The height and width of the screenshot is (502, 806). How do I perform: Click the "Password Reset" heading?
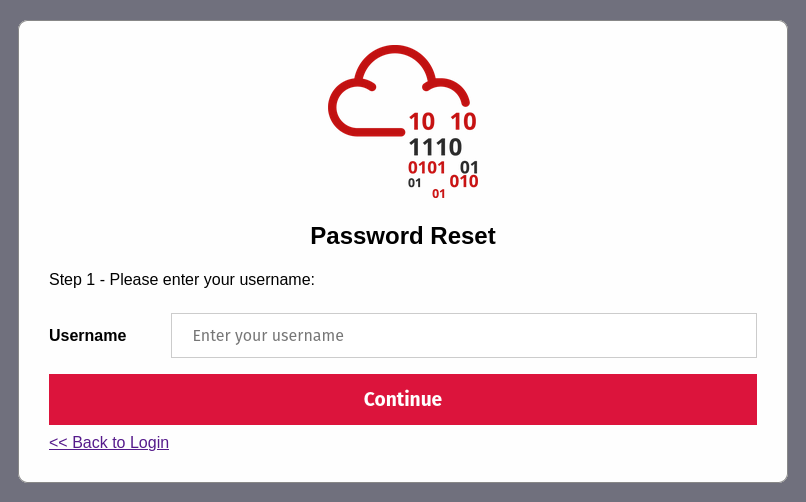(x=403, y=236)
